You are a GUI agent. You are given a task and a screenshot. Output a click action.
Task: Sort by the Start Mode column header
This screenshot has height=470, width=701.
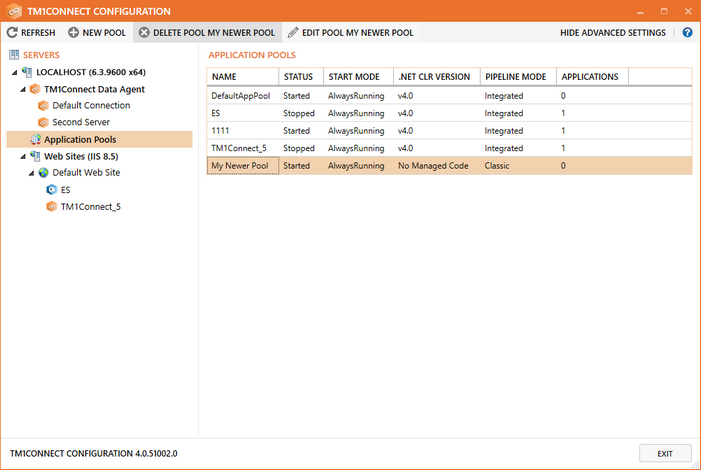point(359,77)
